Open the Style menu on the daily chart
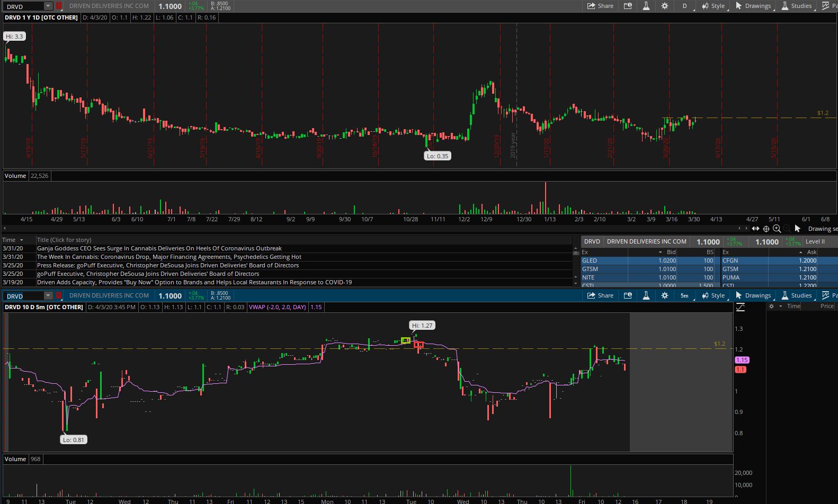The image size is (838, 504). [714, 6]
